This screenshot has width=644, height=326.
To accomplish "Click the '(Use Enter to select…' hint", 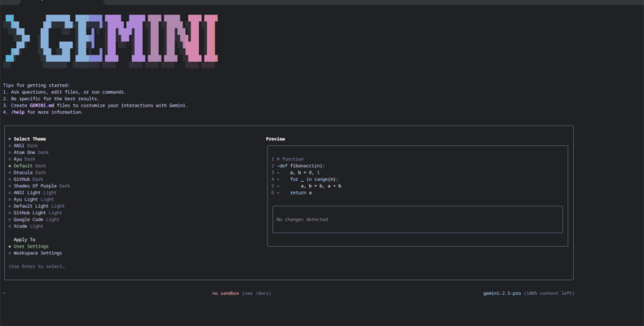I will [37, 267].
